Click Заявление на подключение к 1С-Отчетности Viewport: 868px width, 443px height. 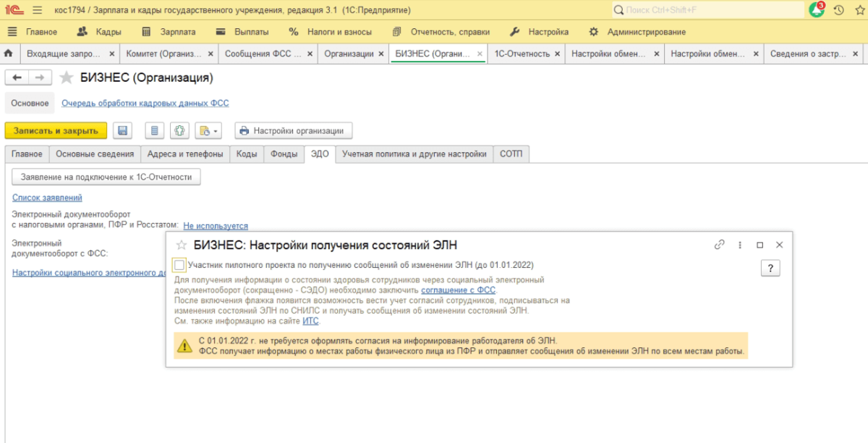[x=106, y=177]
